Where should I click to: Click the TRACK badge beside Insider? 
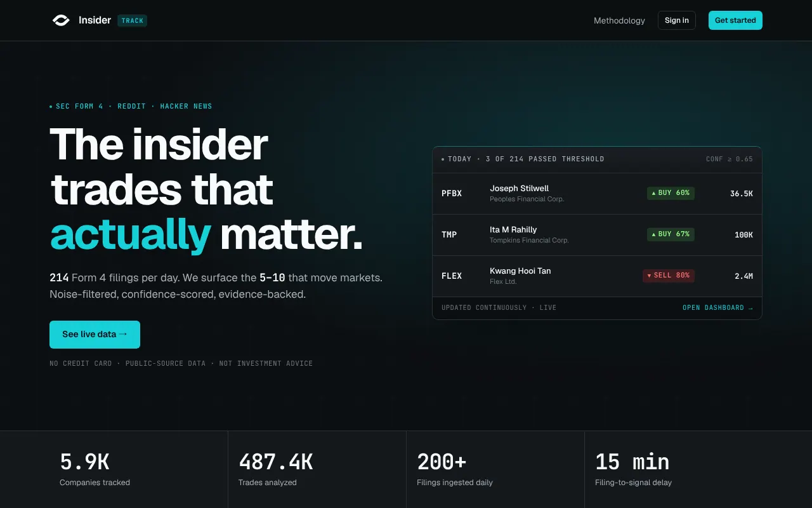point(133,20)
